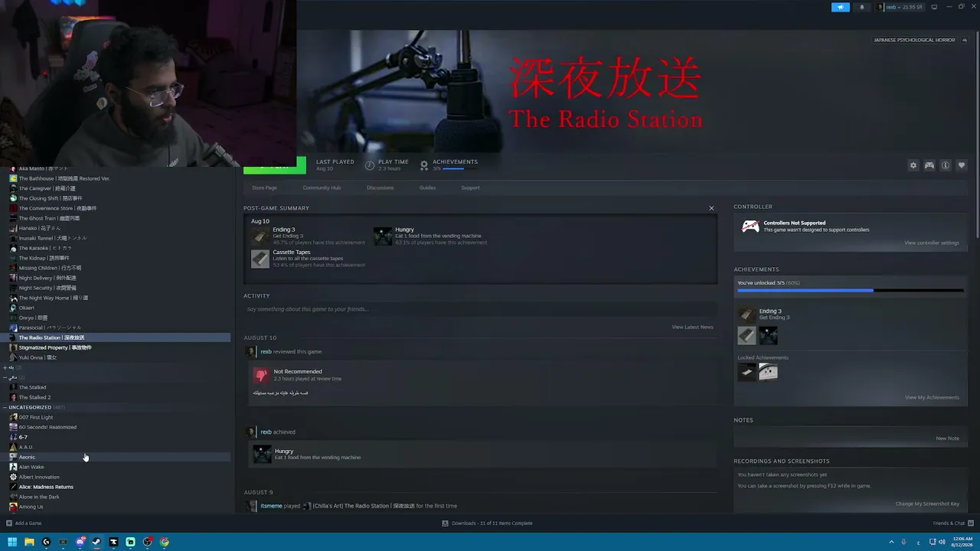
Task: Expand the collapsed collection with plus sign
Action: (x=5, y=367)
